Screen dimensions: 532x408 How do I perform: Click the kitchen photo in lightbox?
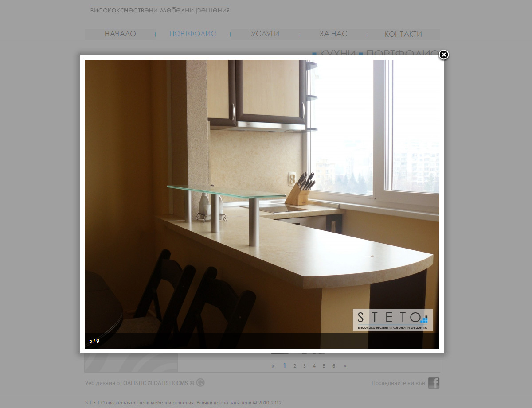(262, 204)
